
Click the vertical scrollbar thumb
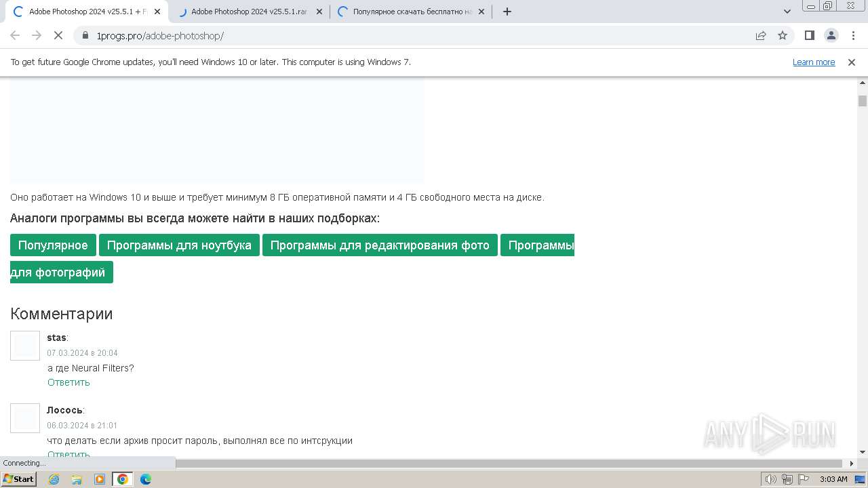tap(863, 101)
